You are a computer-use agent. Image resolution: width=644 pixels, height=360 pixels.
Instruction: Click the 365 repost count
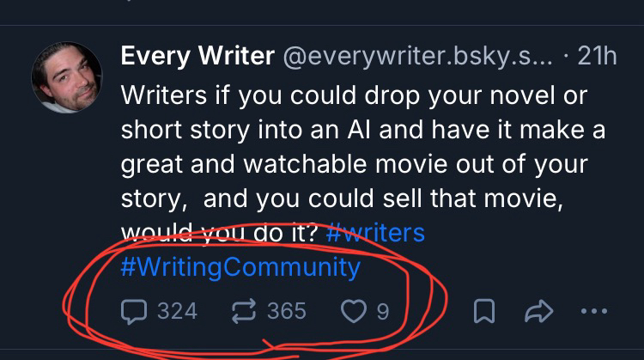[x=286, y=310]
